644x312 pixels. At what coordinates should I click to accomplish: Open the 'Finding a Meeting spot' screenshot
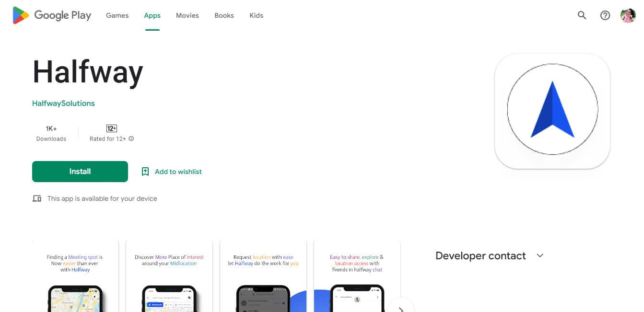click(75, 276)
